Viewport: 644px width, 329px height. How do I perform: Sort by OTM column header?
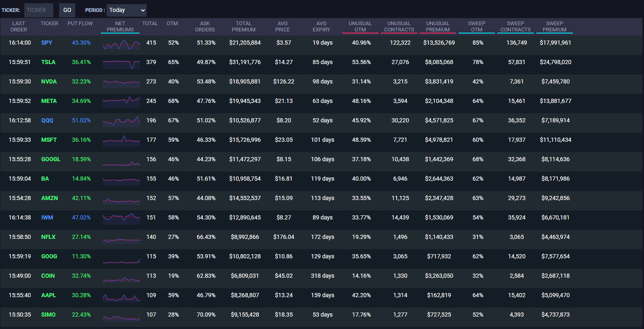(172, 24)
